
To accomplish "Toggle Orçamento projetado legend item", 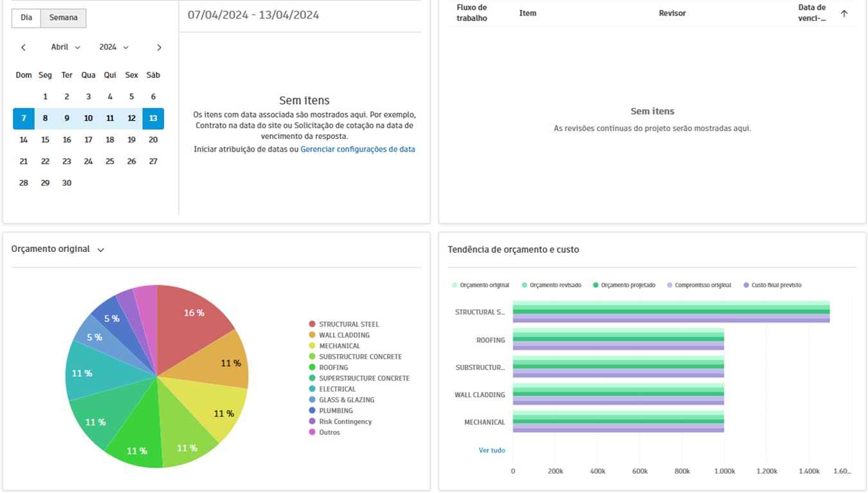I will tap(624, 285).
